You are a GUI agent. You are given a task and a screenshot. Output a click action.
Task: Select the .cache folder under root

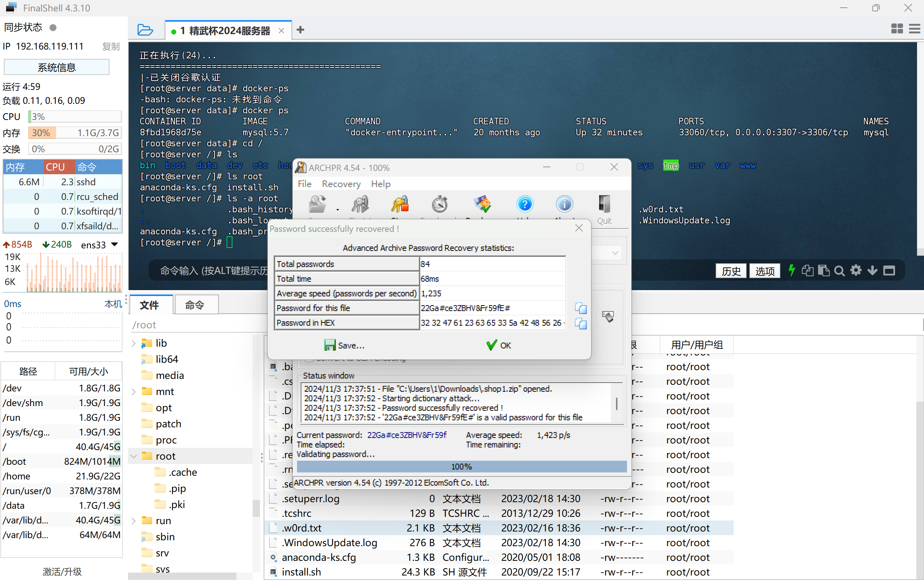coord(176,472)
